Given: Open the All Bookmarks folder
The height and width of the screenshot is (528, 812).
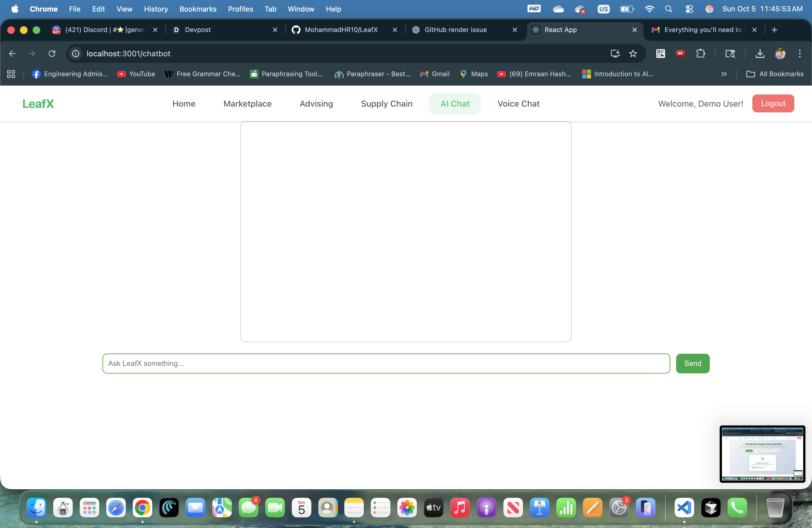Looking at the screenshot, I should click(775, 74).
